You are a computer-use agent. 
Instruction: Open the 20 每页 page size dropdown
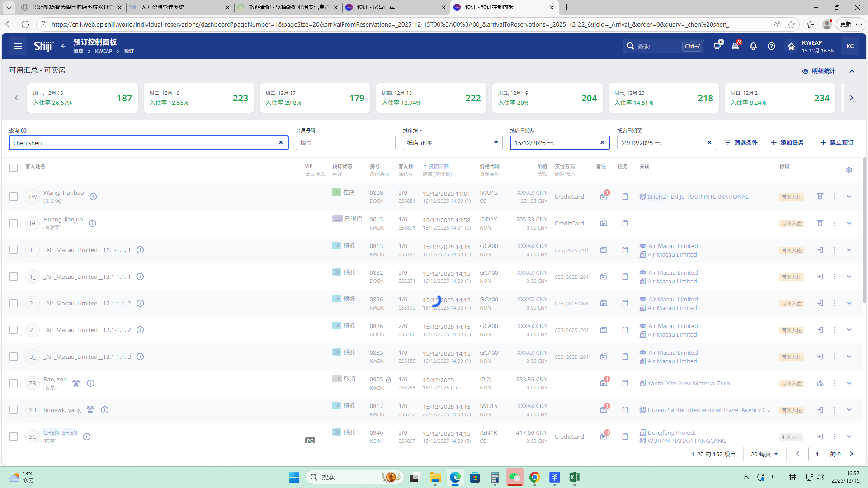click(x=764, y=454)
